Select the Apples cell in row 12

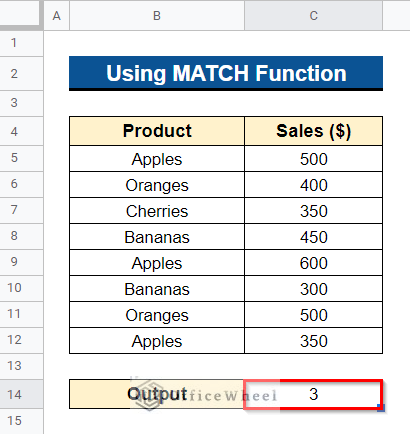(157, 341)
